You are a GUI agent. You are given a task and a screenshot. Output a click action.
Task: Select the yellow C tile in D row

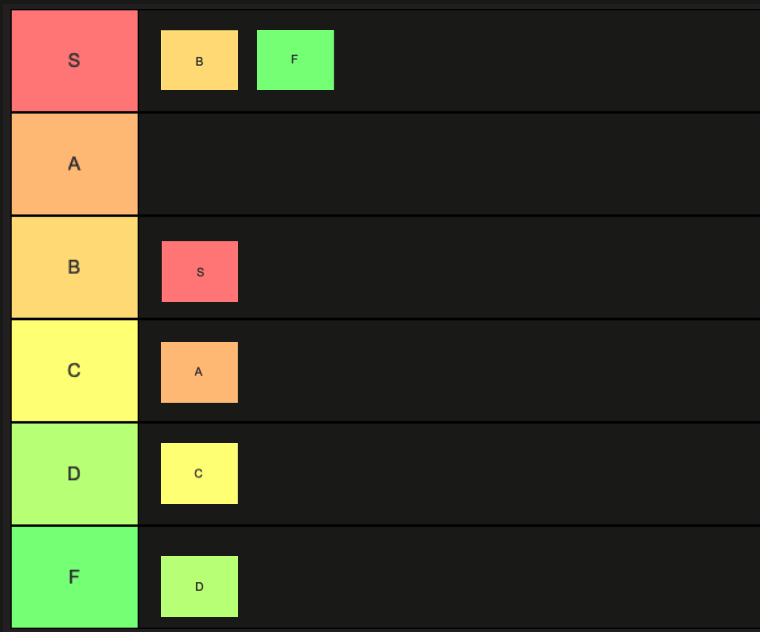[199, 473]
